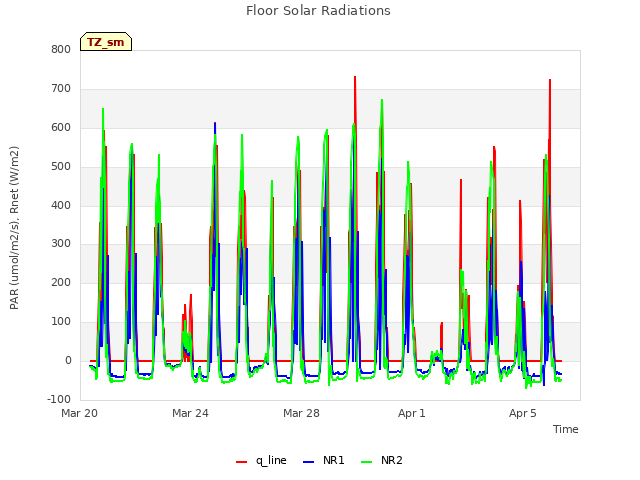Image resolution: width=640 pixels, height=480 pixels.
Task: Click the Mar 24 axis tick
Action: click(x=190, y=413)
